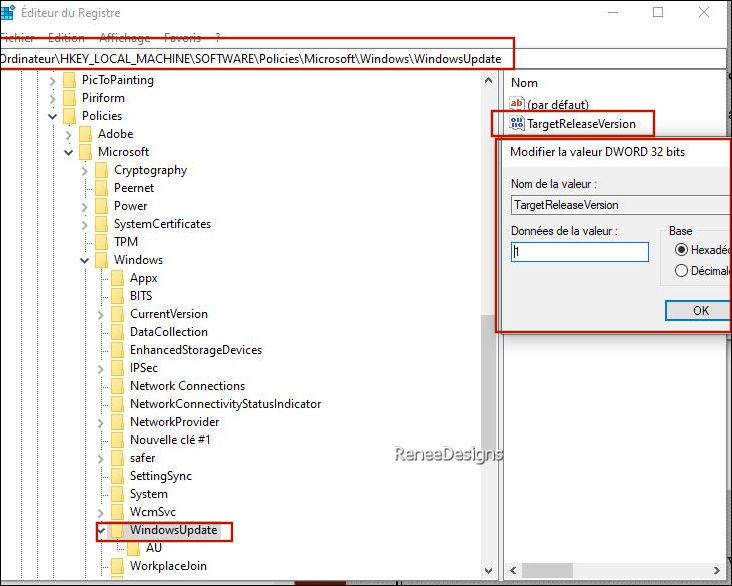
Task: Click the tree pane scroll down arrow
Action: coord(488,570)
